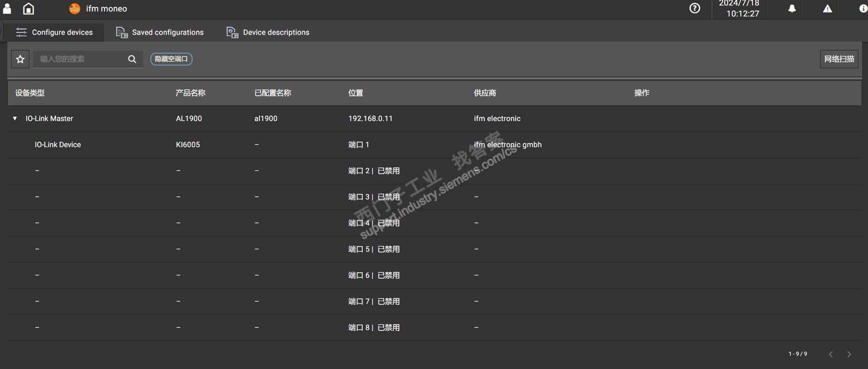Show warnings via the triangle alert icon
Screen dimensions: 868x369
click(827, 8)
